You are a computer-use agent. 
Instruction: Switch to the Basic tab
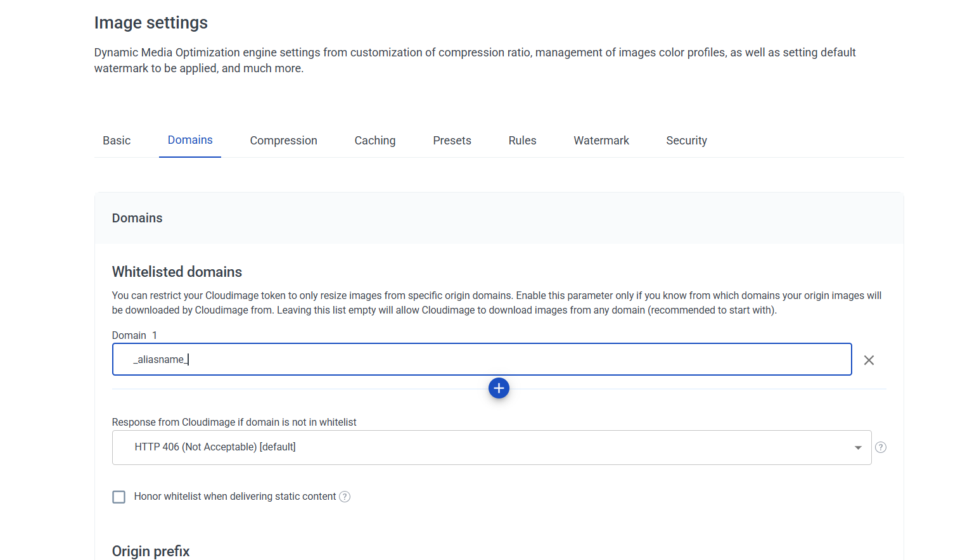(117, 141)
